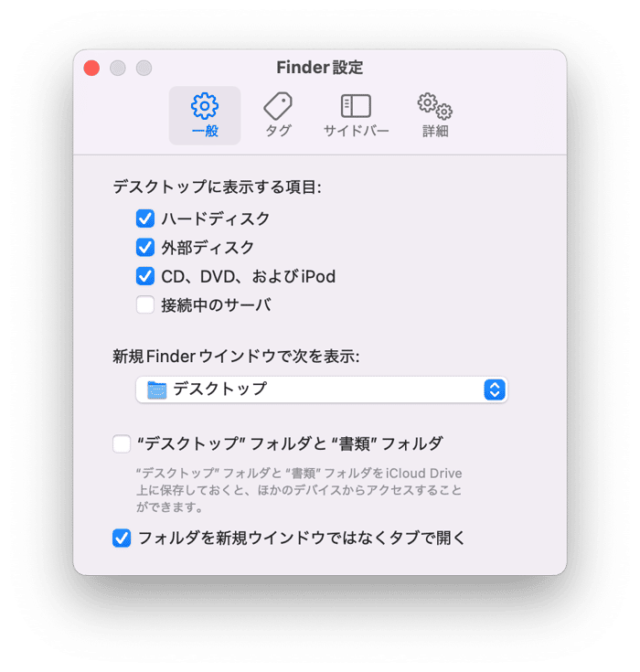Switch to the タグ tab label
Screen dimensions: 640x672
(x=278, y=131)
